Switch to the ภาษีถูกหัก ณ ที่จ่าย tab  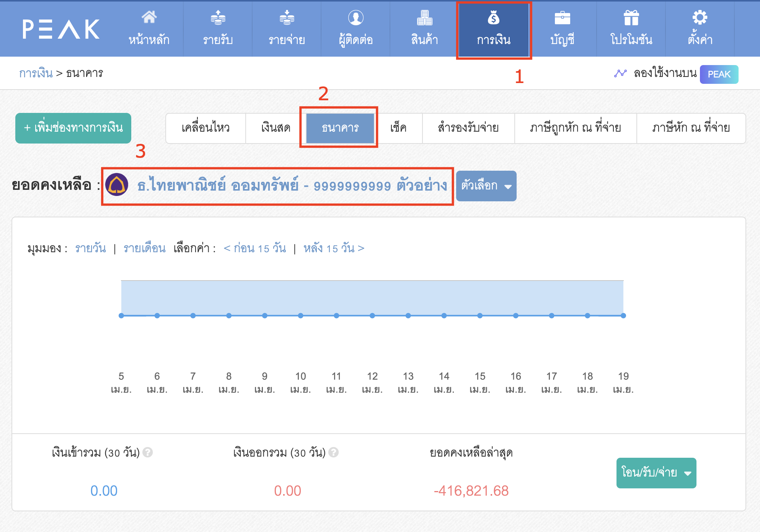coord(576,128)
